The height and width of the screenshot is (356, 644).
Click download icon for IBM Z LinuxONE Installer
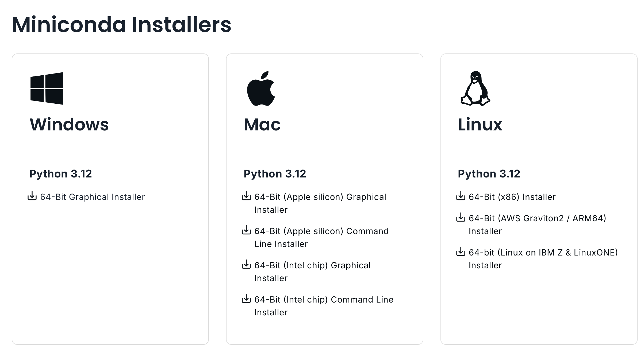pos(461,251)
